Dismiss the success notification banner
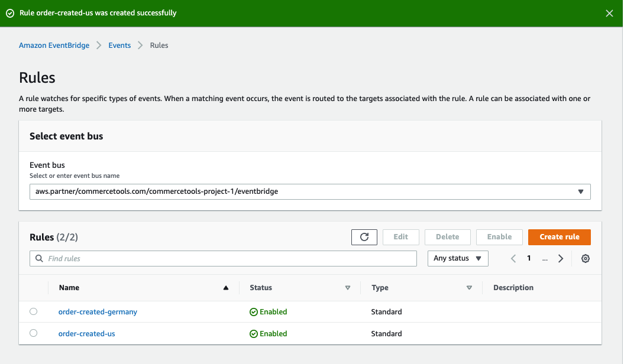 [x=609, y=13]
